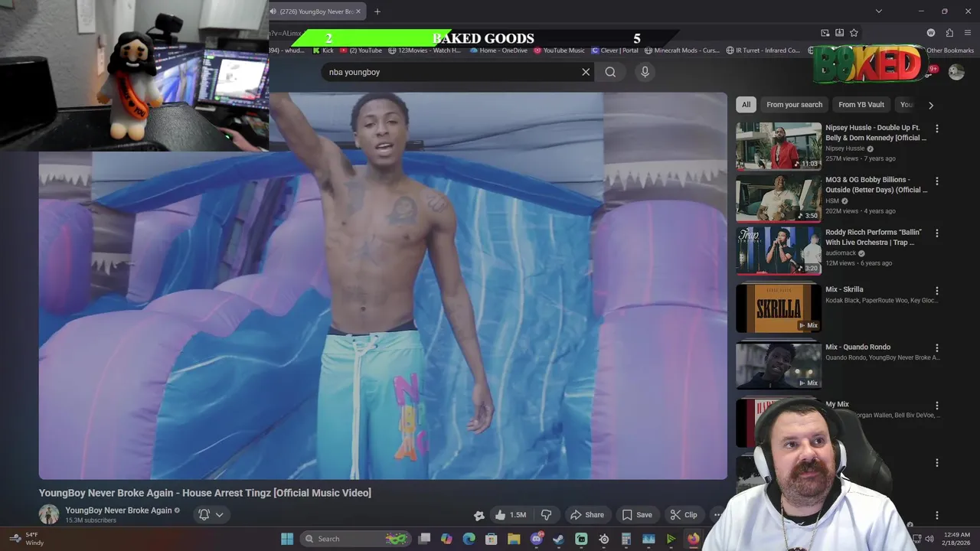The height and width of the screenshot is (551, 980).
Task: Show more filter chips with right arrow
Action: [931, 105]
